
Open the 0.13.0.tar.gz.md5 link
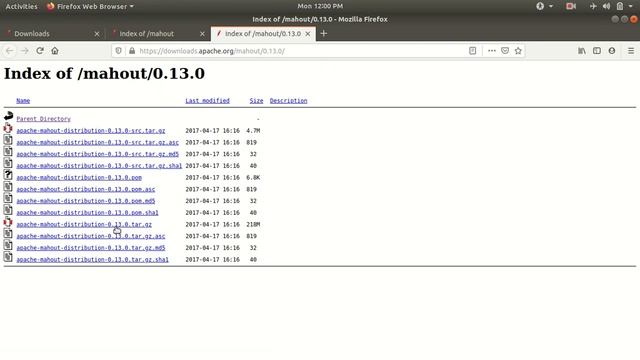[91, 248]
